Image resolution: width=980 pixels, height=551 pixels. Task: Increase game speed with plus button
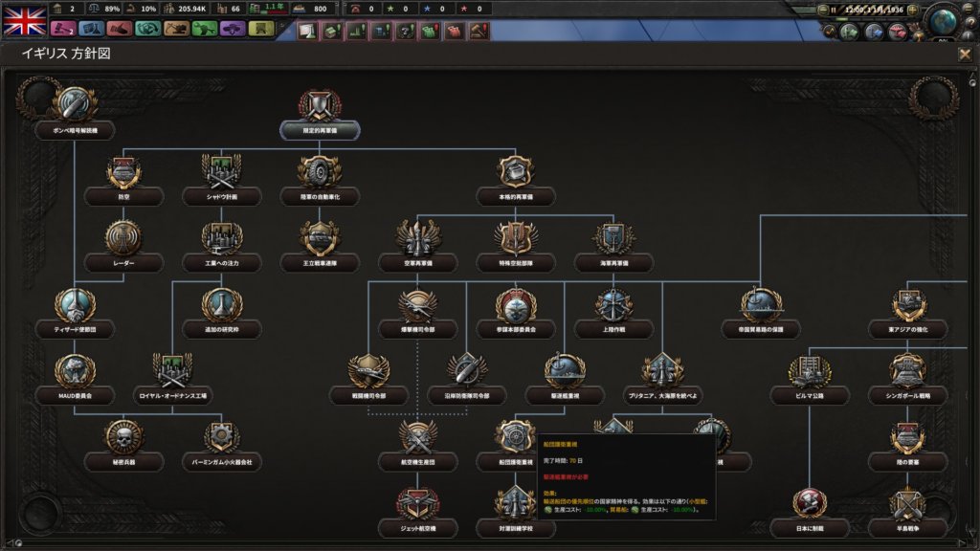click(912, 10)
